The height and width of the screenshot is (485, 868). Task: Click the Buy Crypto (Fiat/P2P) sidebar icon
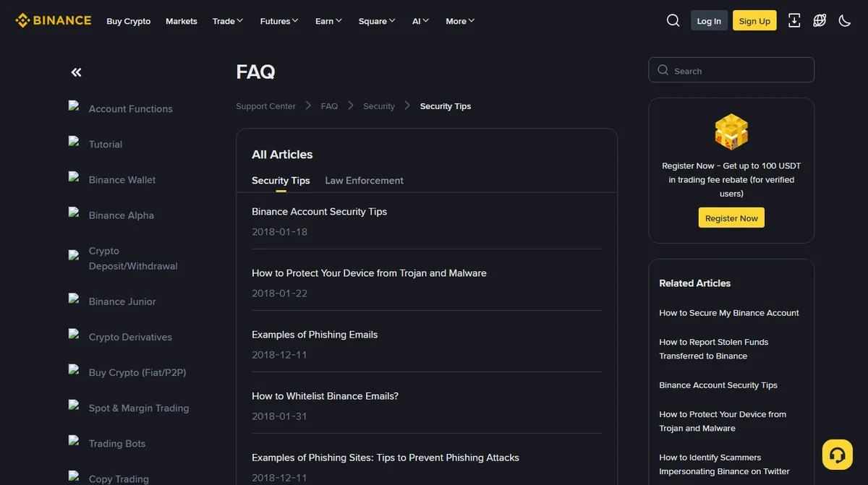click(x=74, y=369)
